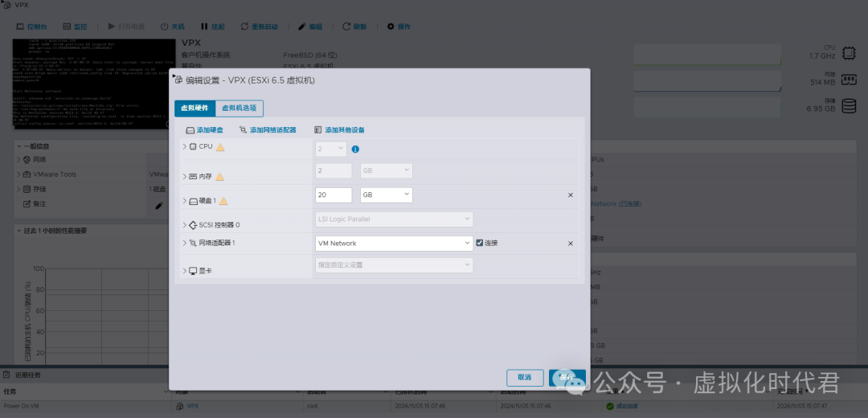This screenshot has width=868, height=418.
Task: Click the CPU chip icon at top right
Action: [x=848, y=52]
